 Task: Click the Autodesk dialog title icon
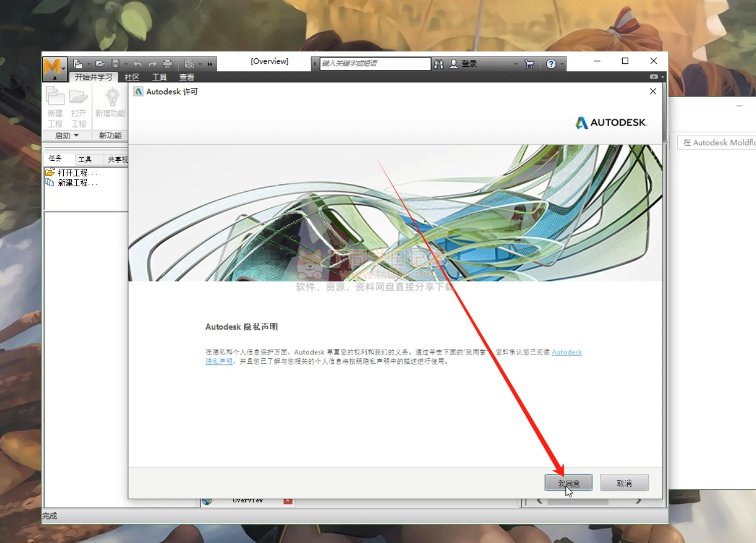[138, 91]
